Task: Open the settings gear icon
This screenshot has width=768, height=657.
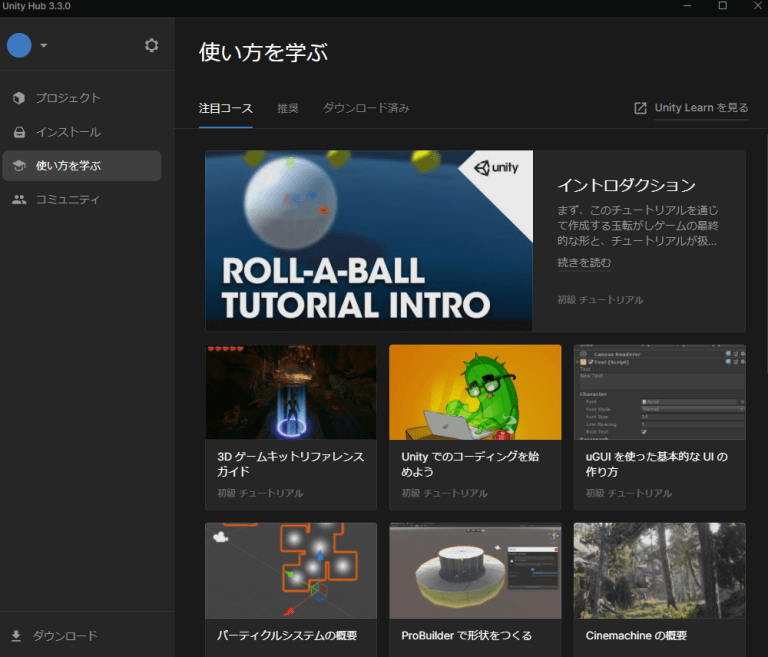Action: coord(151,45)
